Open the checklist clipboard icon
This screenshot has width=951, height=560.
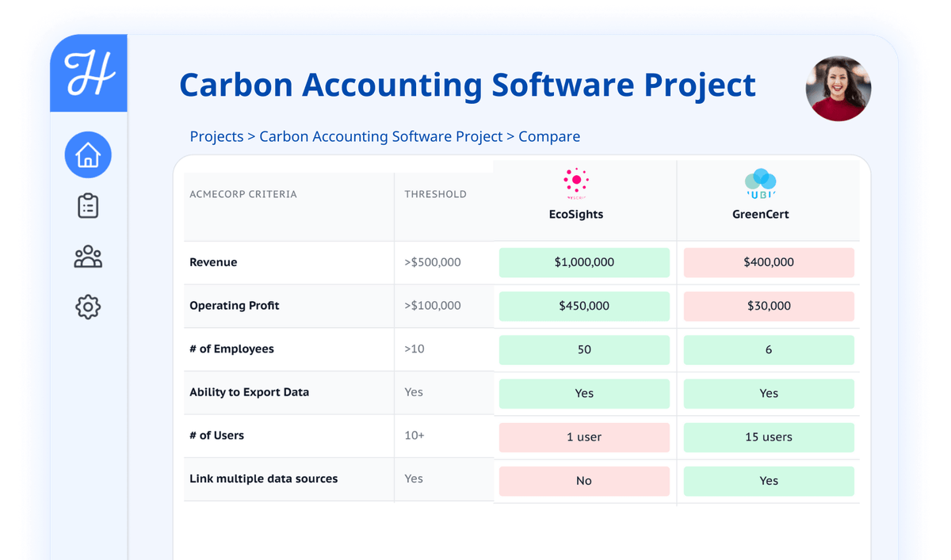pyautogui.click(x=88, y=206)
